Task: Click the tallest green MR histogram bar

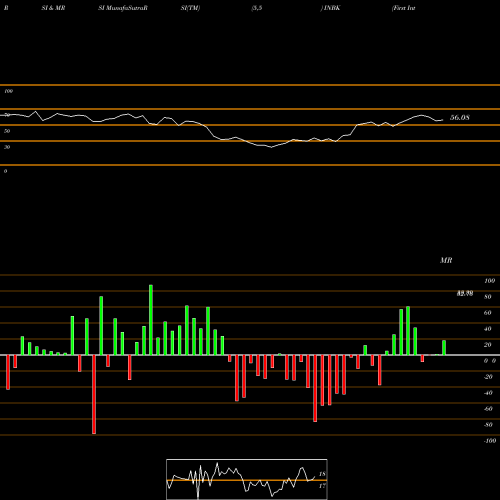Action: click(x=151, y=320)
